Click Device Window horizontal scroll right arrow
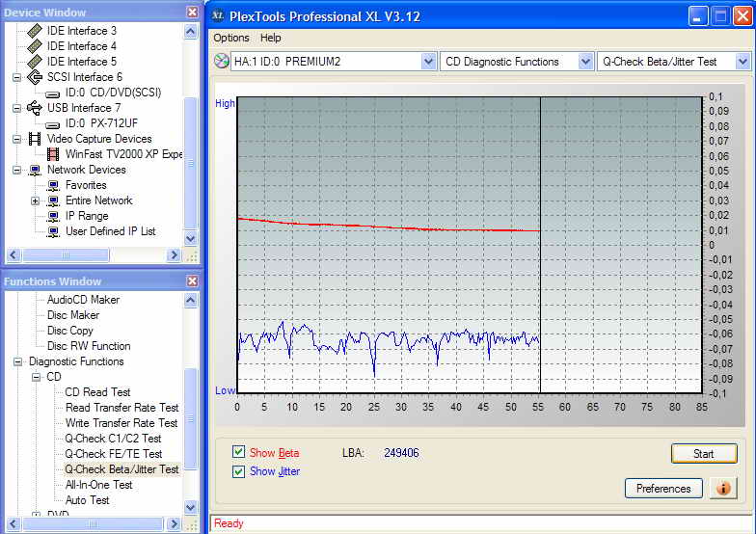756x534 pixels. pyautogui.click(x=174, y=254)
